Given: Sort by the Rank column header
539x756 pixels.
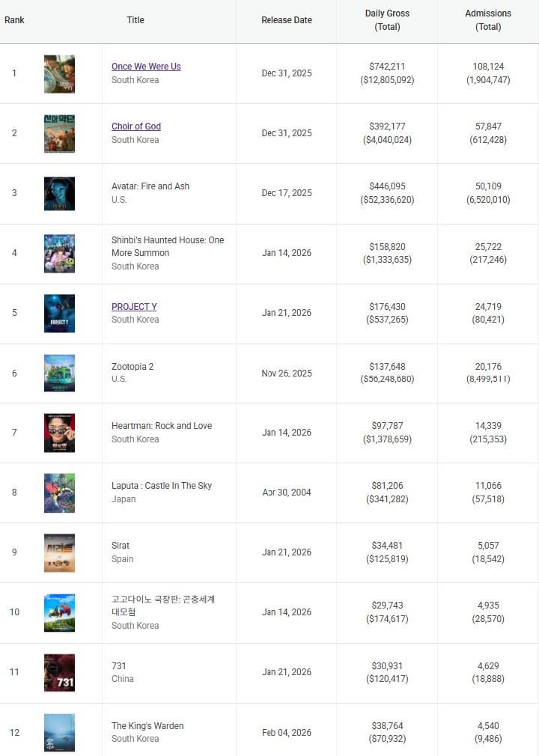Looking at the screenshot, I should [x=14, y=20].
